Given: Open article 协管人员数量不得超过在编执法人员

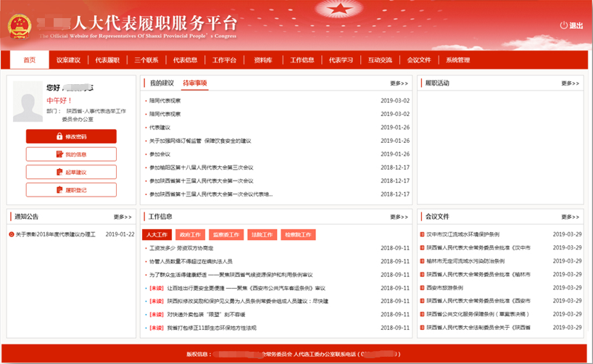Looking at the screenshot, I should [x=191, y=262].
